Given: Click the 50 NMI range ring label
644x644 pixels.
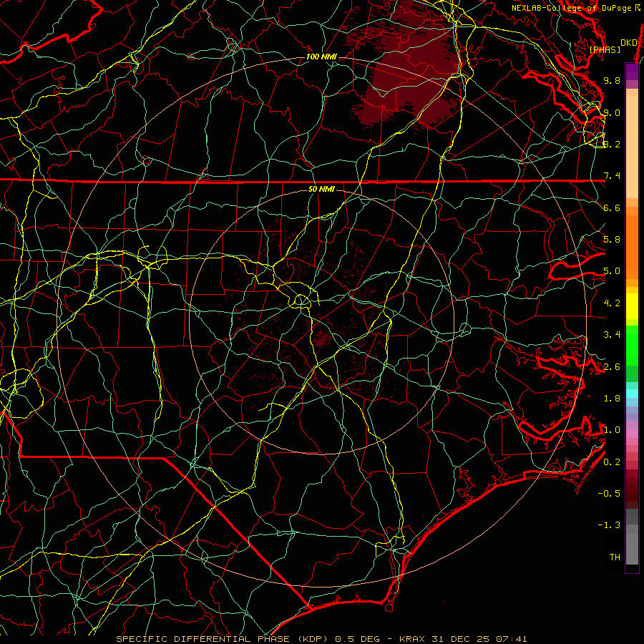Looking at the screenshot, I should pos(321,189).
